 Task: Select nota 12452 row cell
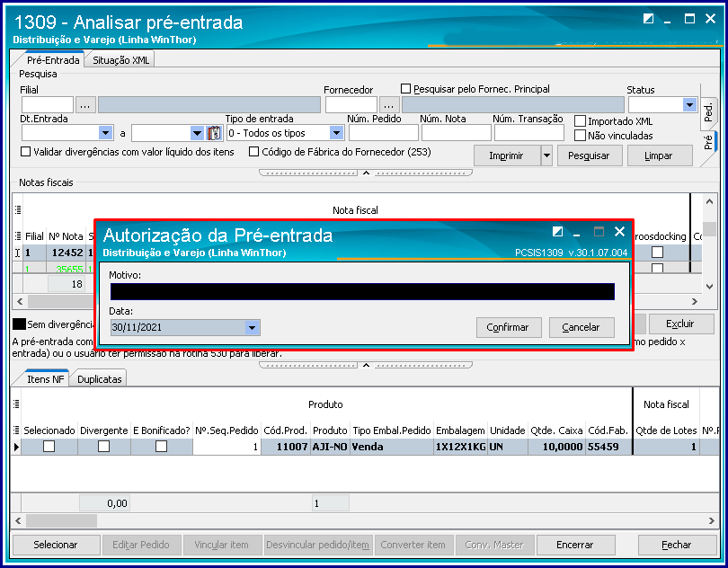point(67,253)
